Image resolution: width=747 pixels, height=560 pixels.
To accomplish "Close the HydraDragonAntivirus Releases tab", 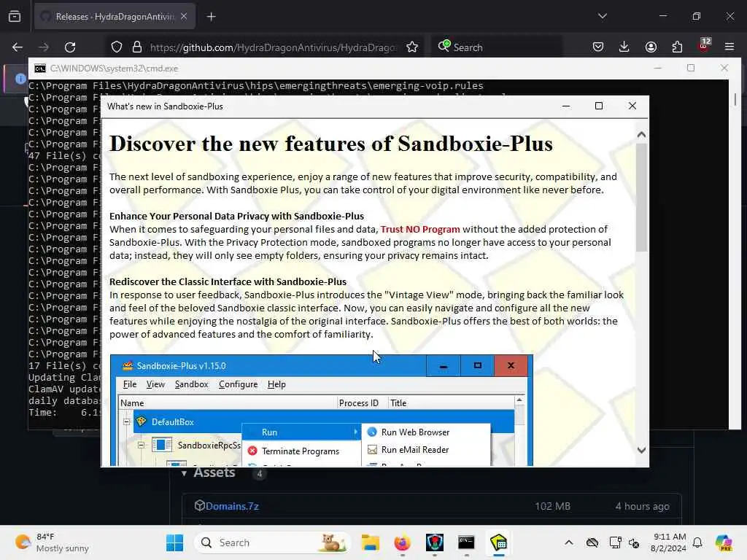I will point(184,16).
